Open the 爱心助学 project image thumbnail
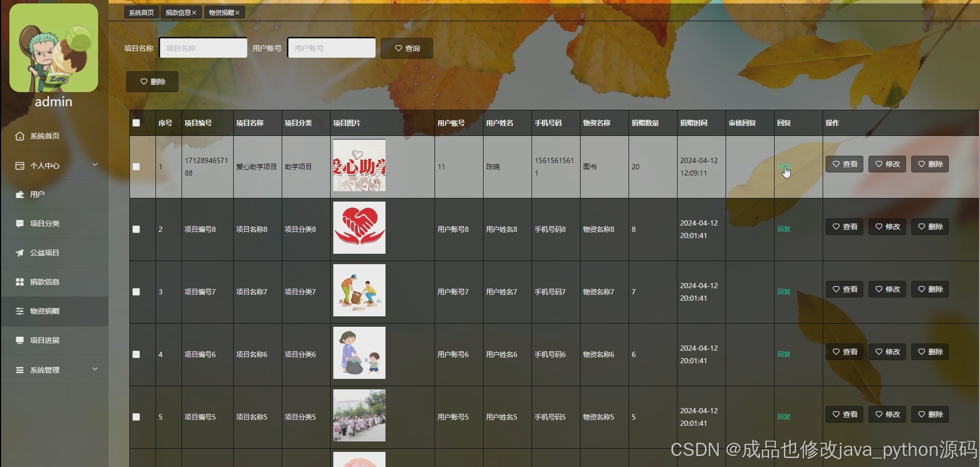Viewport: 980px width, 467px height. tap(359, 165)
